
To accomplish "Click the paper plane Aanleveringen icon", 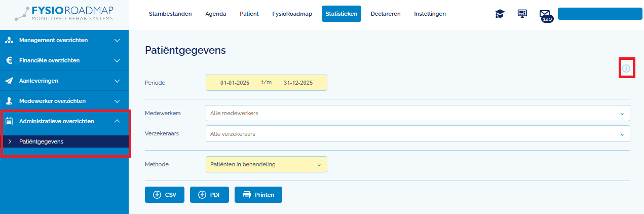I will coord(9,81).
